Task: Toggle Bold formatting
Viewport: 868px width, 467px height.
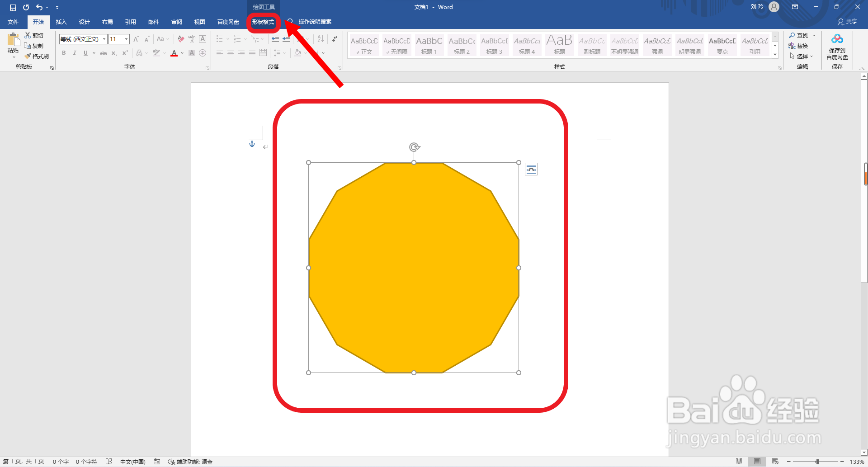Action: tap(64, 53)
